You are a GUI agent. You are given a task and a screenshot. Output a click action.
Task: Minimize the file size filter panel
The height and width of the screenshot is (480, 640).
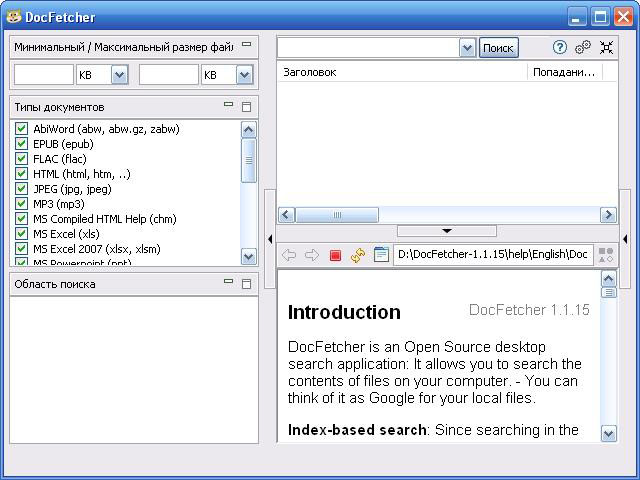point(247,44)
